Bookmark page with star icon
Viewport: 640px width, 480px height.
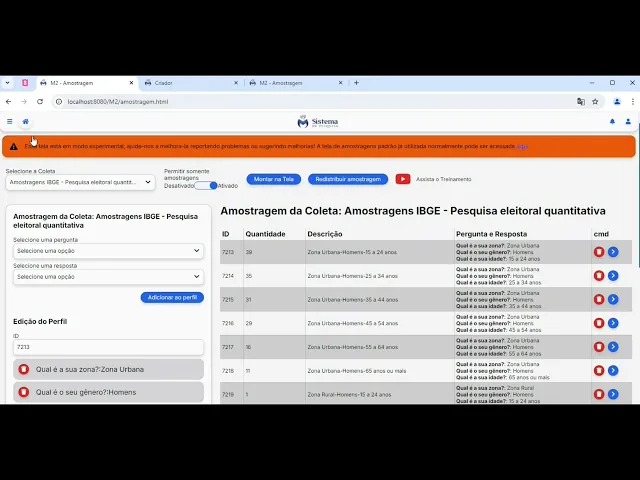(595, 102)
